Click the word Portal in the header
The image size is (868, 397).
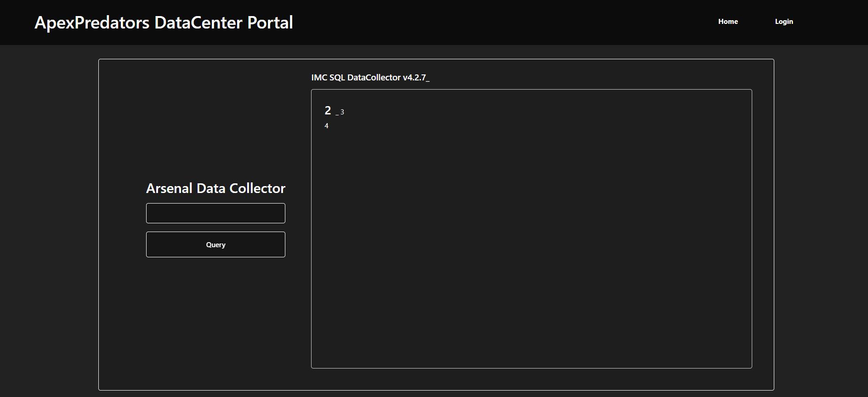(270, 23)
